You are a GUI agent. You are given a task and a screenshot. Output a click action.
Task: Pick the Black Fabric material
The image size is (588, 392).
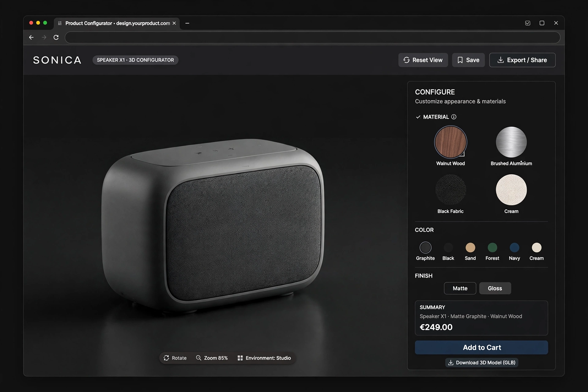(450, 190)
